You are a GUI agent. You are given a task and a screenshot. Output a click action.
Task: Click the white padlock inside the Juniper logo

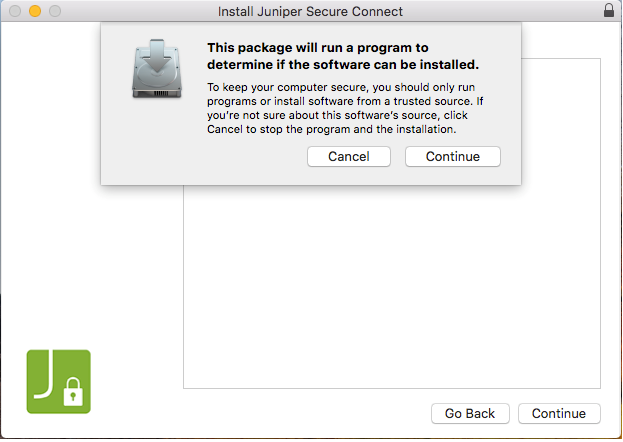click(x=72, y=394)
